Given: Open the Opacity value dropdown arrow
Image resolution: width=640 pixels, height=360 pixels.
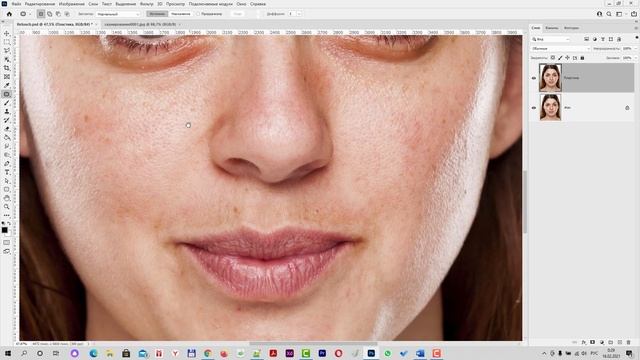Looking at the screenshot, I should click(x=636, y=49).
